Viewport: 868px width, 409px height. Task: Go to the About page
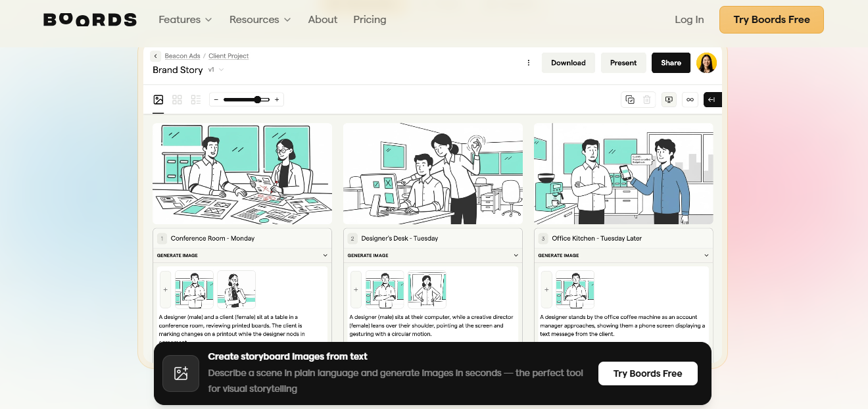pyautogui.click(x=322, y=20)
